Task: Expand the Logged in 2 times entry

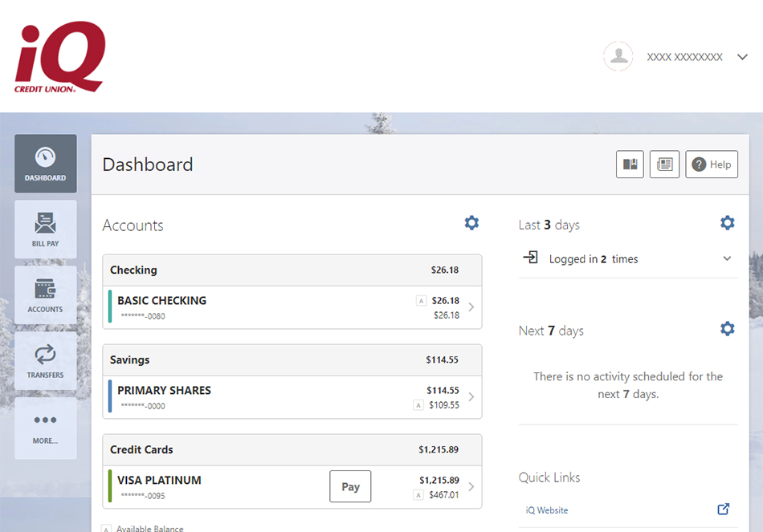Action: point(727,259)
